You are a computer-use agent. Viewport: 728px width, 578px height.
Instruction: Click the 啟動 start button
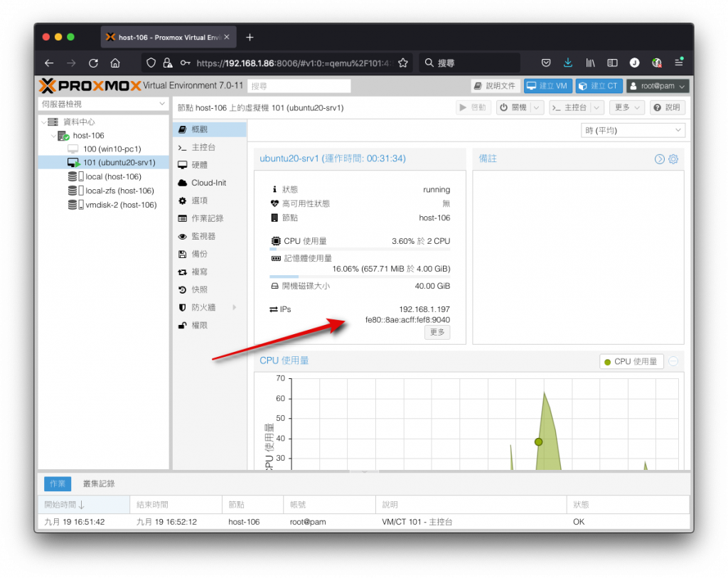point(473,107)
